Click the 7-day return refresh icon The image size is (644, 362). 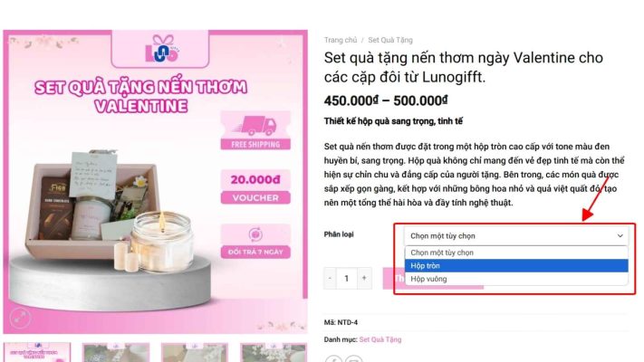255,234
